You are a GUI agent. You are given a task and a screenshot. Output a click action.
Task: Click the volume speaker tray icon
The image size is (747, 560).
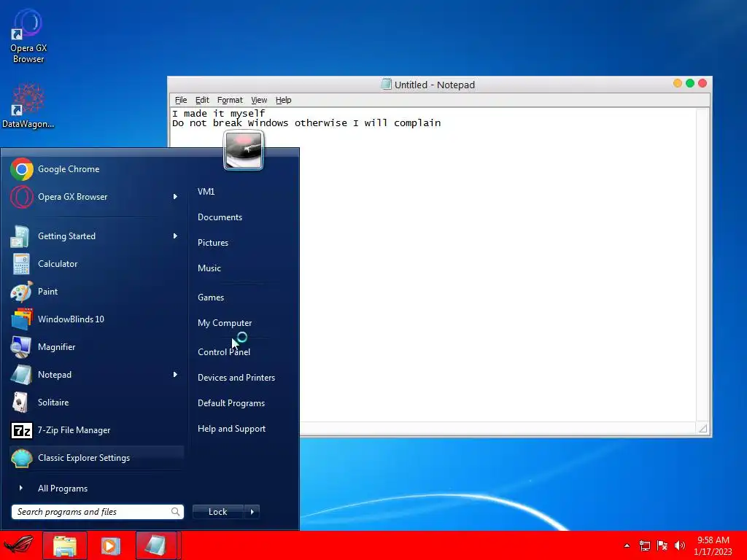[x=680, y=545]
